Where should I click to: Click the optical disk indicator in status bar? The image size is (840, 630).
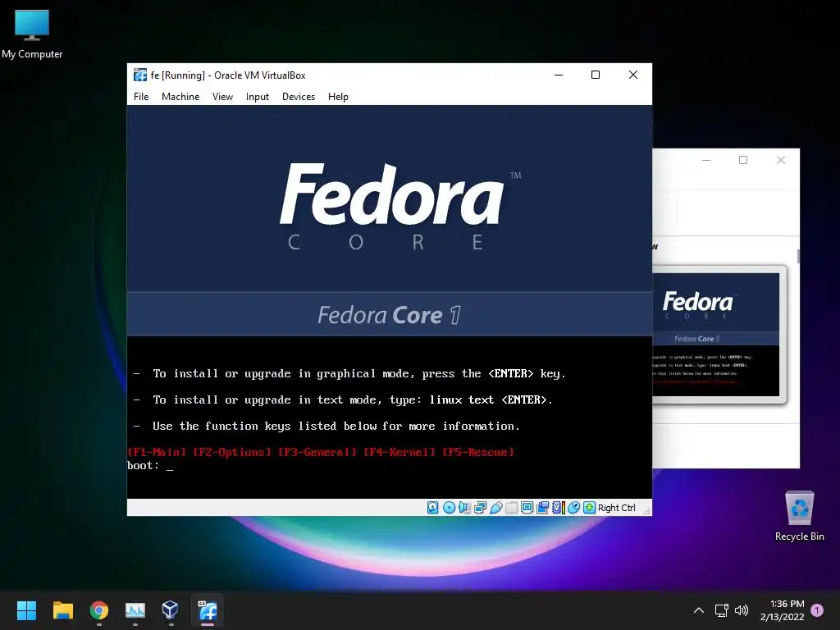pos(449,507)
